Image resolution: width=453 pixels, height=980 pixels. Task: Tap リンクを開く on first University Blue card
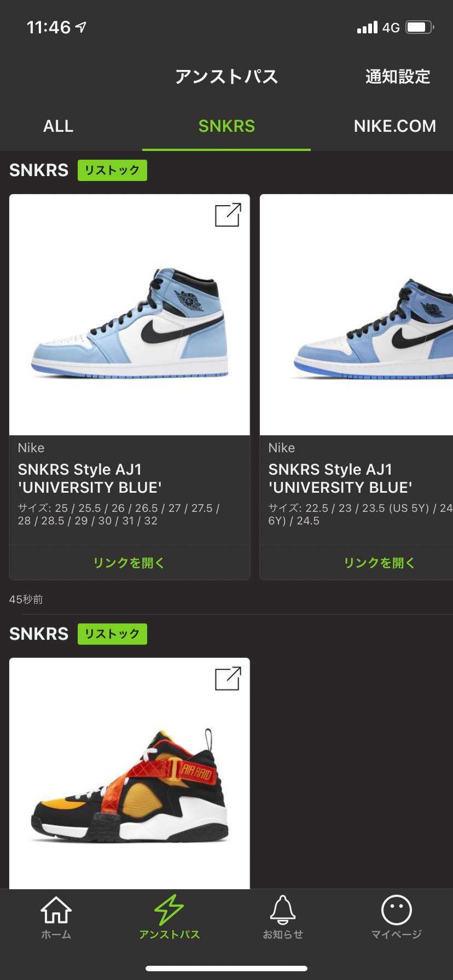tap(130, 563)
